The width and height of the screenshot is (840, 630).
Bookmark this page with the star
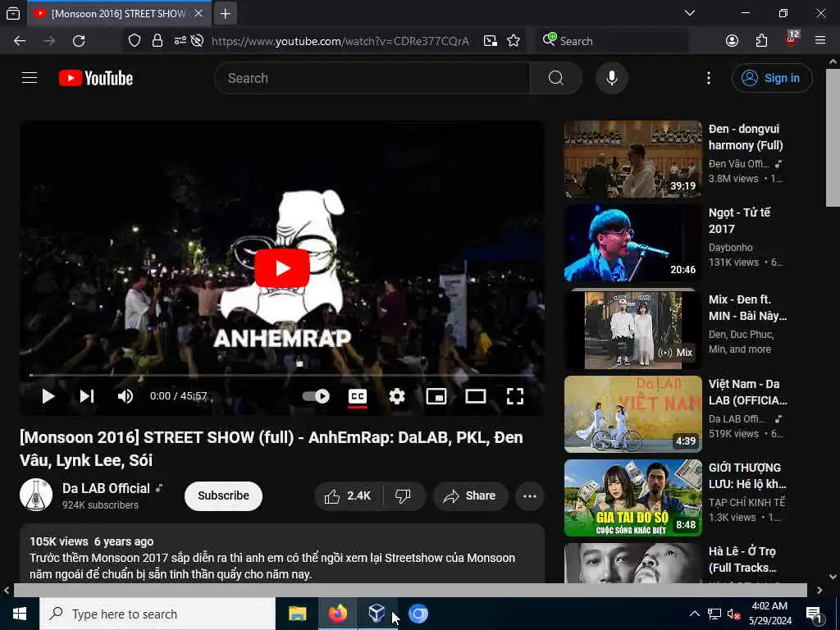tap(514, 41)
